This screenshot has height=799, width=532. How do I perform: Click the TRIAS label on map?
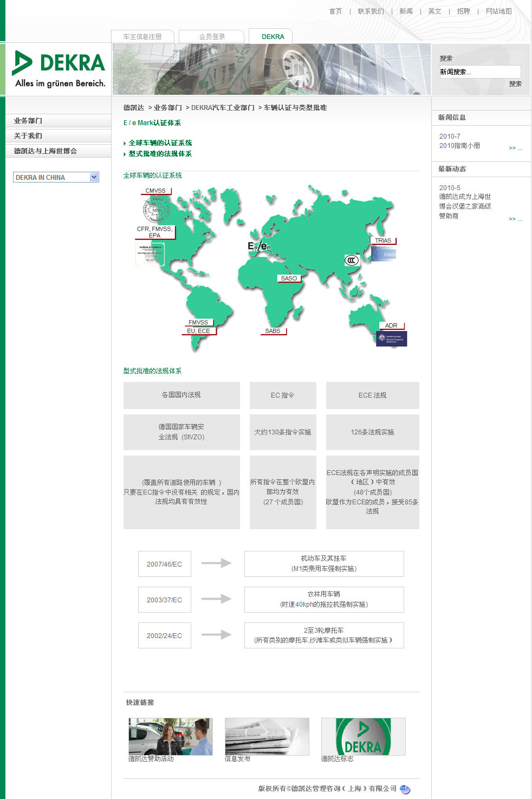pos(383,241)
